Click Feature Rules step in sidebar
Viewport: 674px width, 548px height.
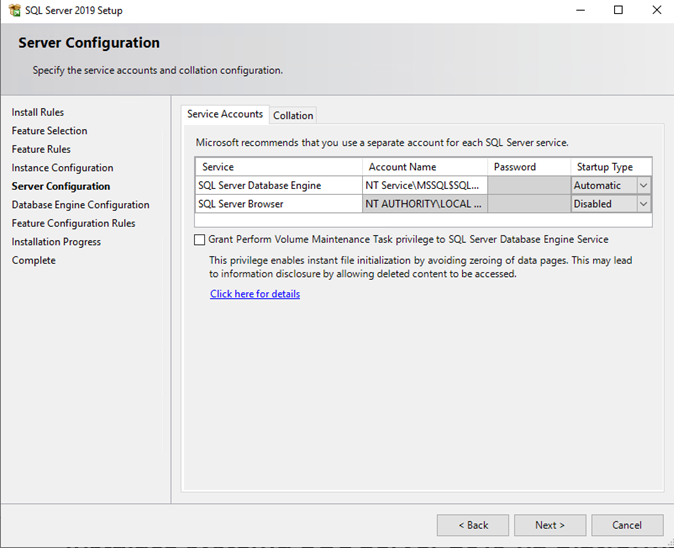tap(41, 150)
